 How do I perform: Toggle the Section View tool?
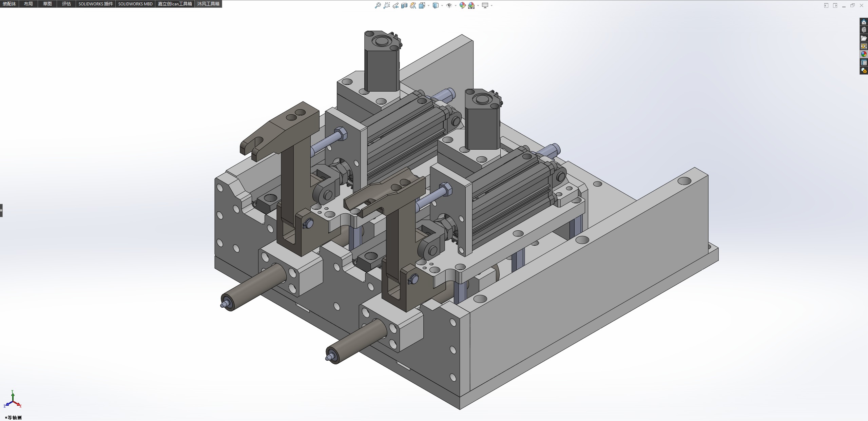click(x=404, y=5)
